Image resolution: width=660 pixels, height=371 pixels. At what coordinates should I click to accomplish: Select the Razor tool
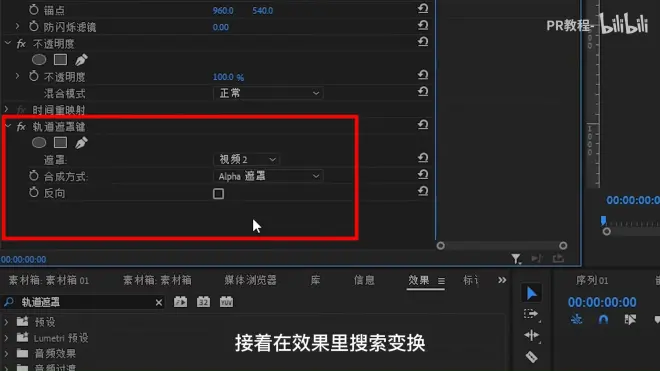point(532,357)
